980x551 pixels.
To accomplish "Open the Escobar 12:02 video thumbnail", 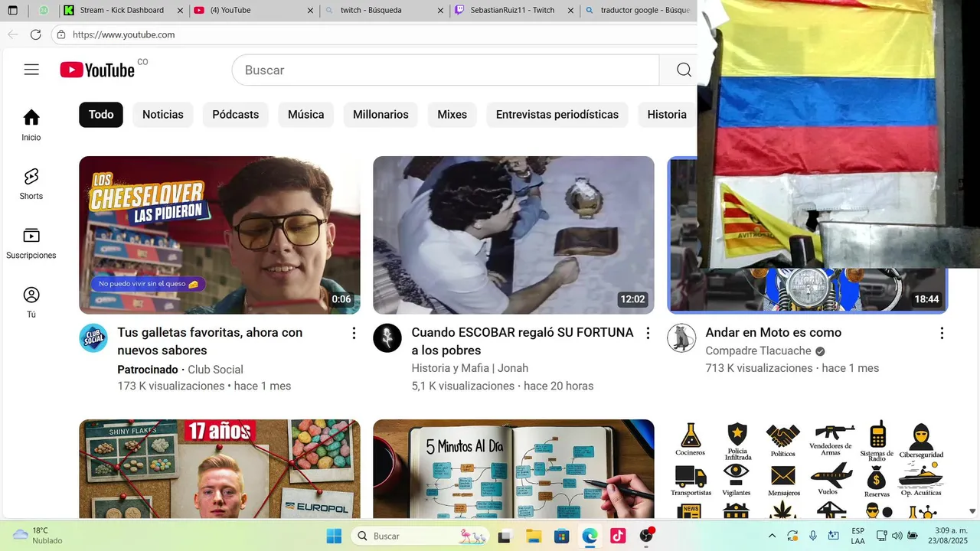I will click(514, 235).
